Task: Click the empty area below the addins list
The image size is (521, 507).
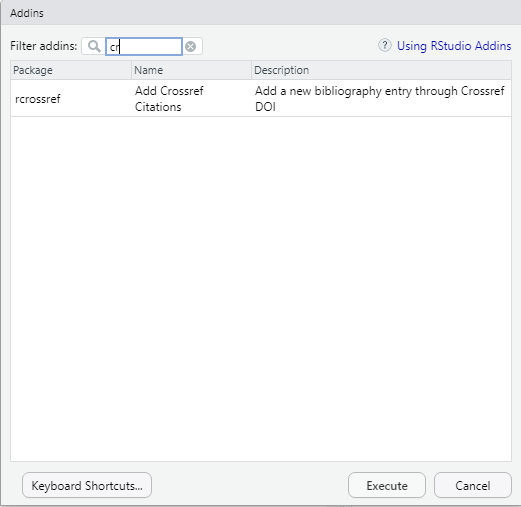Action: tap(261, 289)
